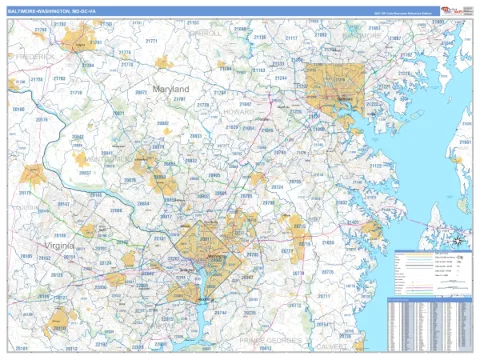The width and height of the screenshot is (480, 360).
Task: Click ZIP code 20872
Action: coord(141,92)
